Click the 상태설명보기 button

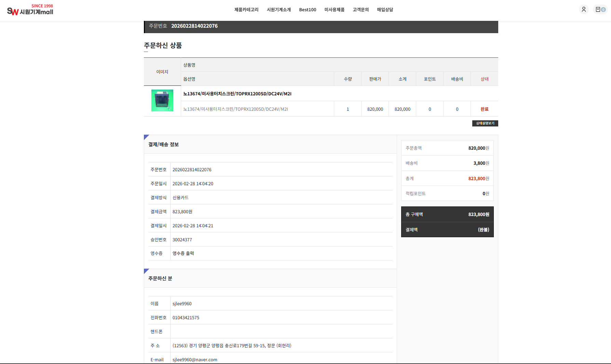coord(485,123)
